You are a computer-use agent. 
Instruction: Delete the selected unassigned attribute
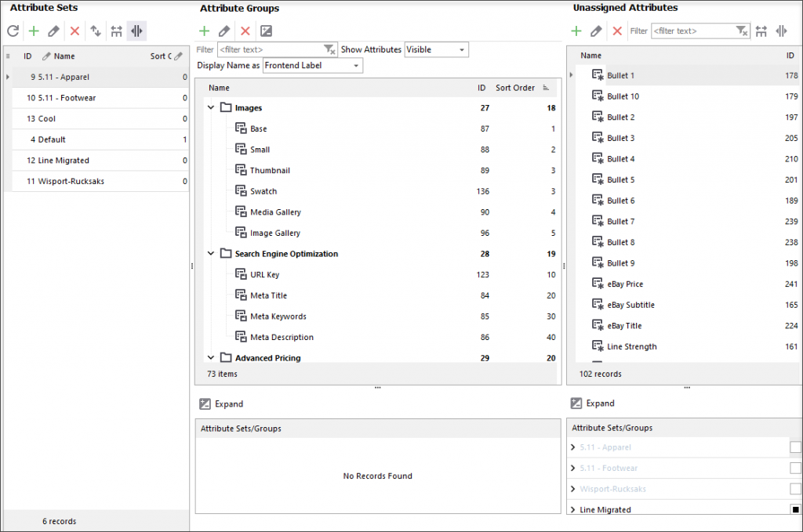pyautogui.click(x=617, y=31)
